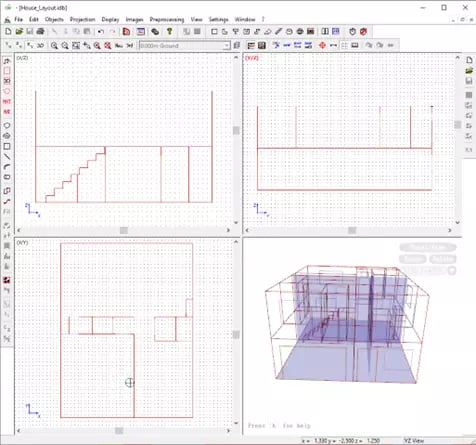Click the New document icon in main toolbar
Image resolution: width=476 pixels, height=445 pixels.
tap(8, 32)
